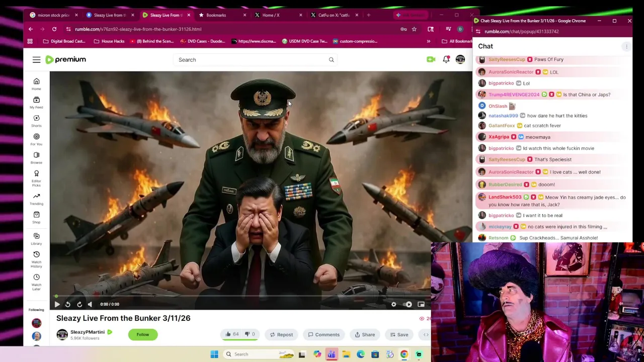Open the notifications bell
The height and width of the screenshot is (362, 644).
pos(446,59)
